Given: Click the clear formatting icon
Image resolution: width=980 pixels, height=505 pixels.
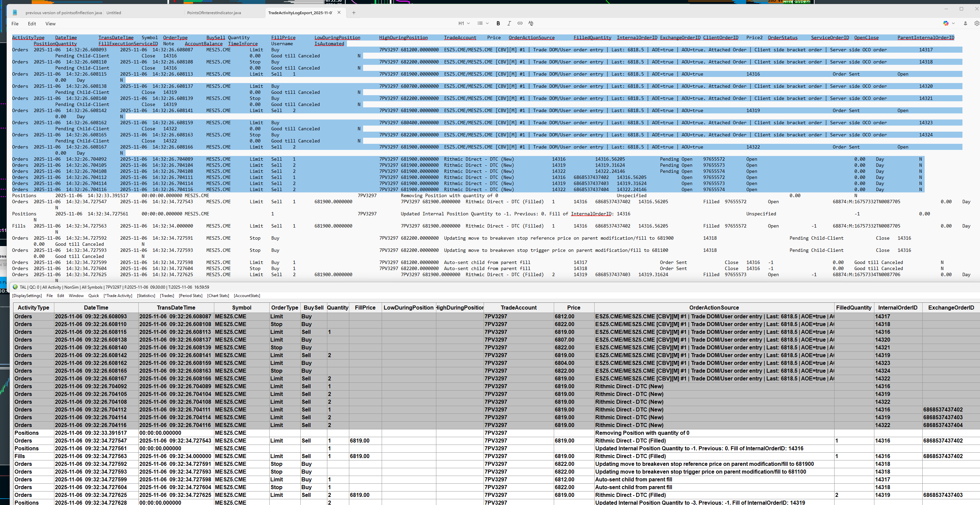Looking at the screenshot, I should [x=531, y=23].
